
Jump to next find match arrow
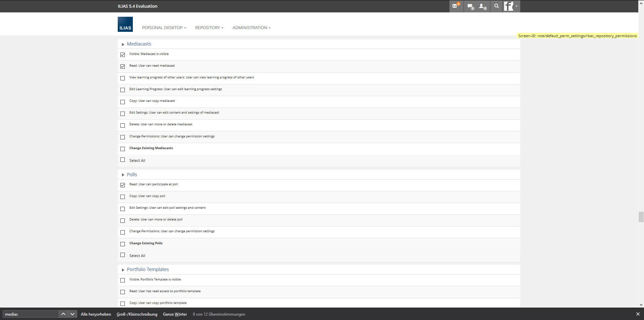pyautogui.click(x=72, y=314)
